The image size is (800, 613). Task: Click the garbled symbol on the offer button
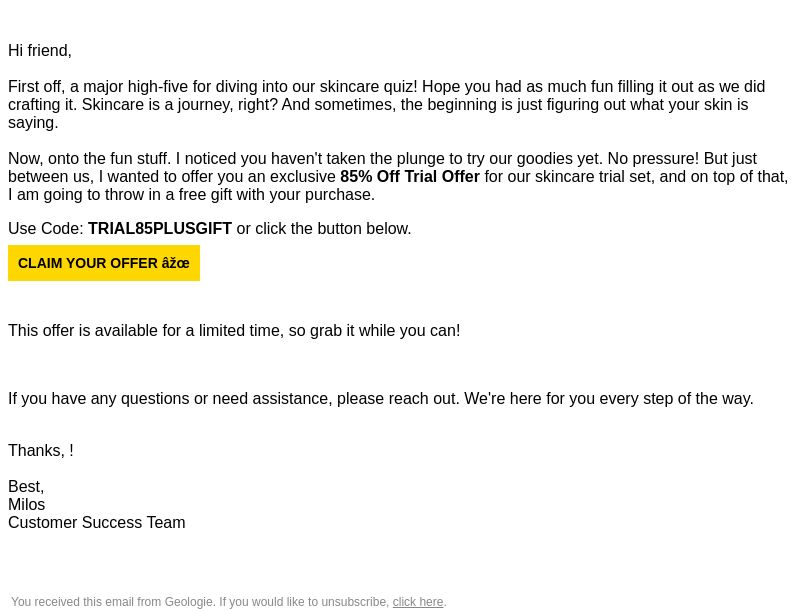click(176, 263)
